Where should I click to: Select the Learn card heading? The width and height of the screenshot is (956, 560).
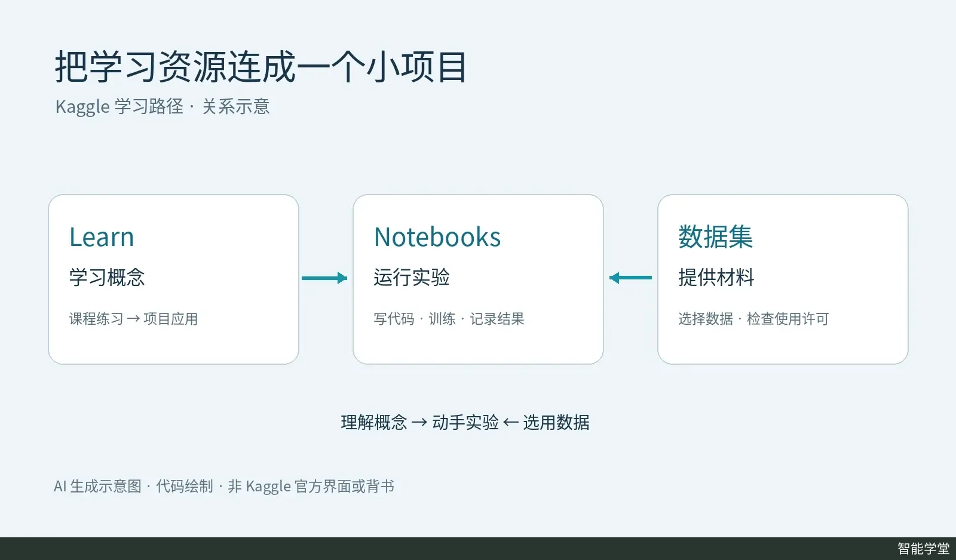tap(102, 237)
